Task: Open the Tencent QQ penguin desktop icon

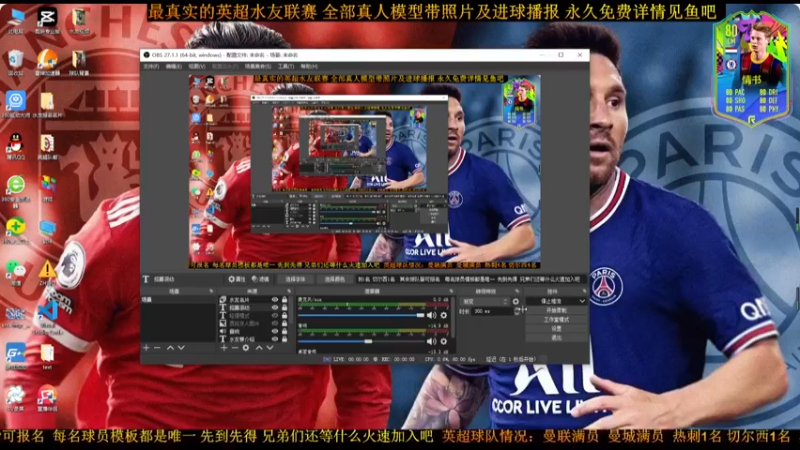Action: tap(16, 145)
